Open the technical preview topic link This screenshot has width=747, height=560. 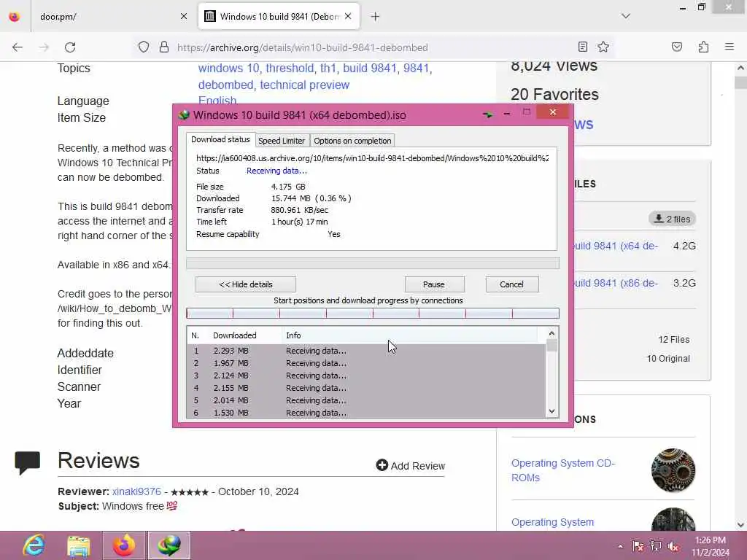pos(304,85)
